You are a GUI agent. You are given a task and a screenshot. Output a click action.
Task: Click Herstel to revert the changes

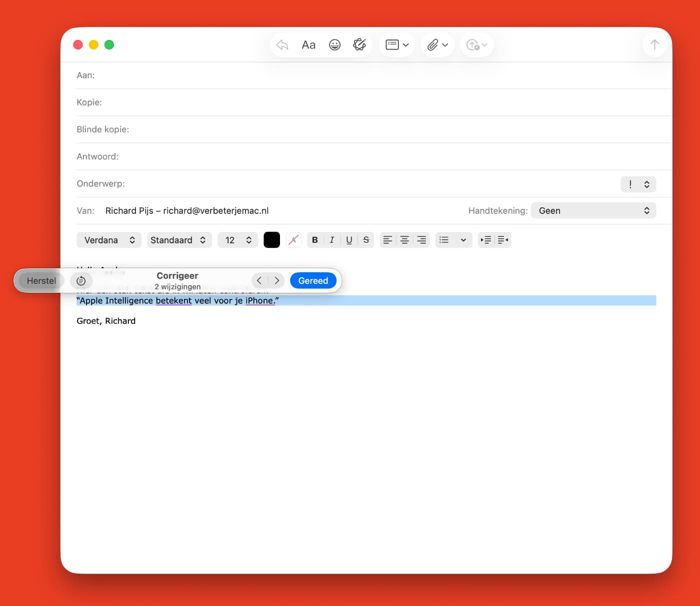tap(40, 280)
